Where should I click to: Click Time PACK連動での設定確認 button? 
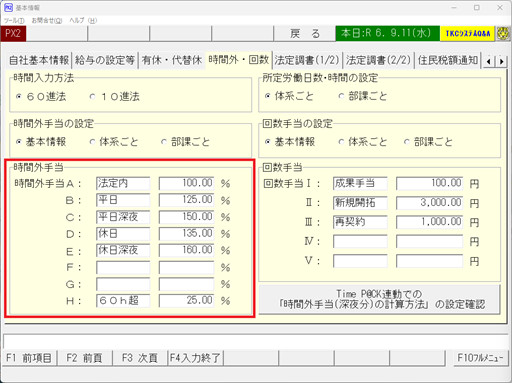coord(380,299)
